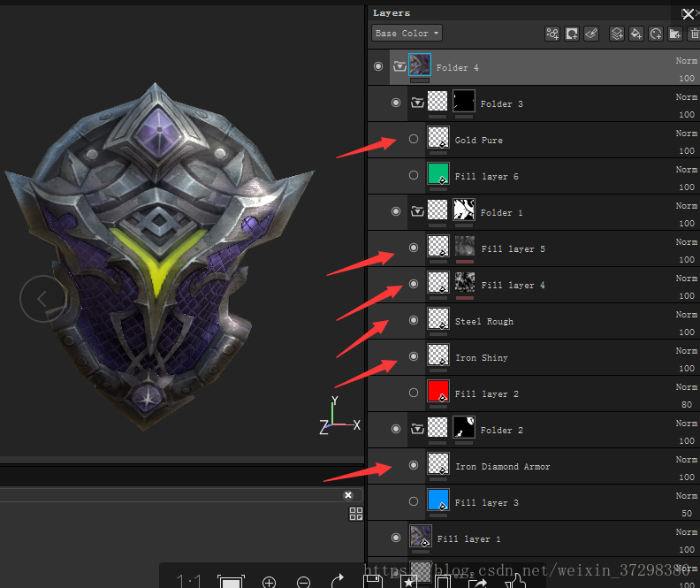Add a mask with the mask icon

pyautogui.click(x=572, y=34)
